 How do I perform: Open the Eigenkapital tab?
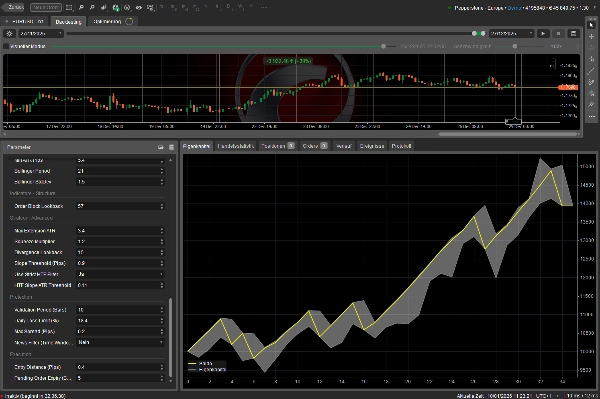196,146
